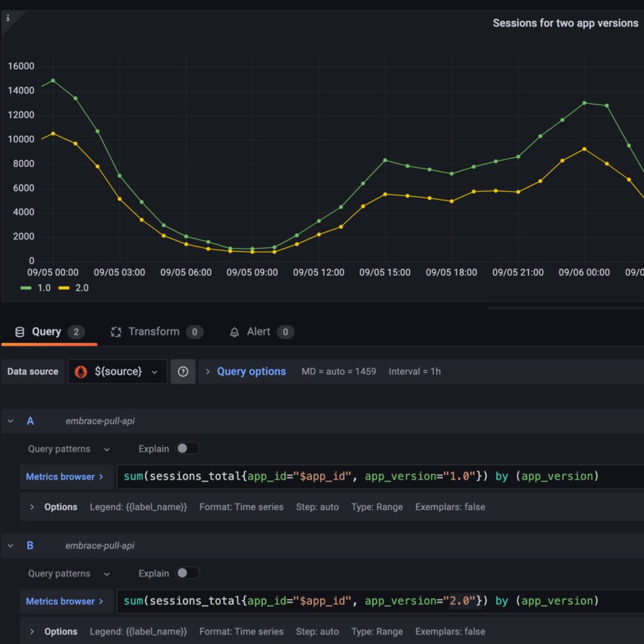The height and width of the screenshot is (644, 644).
Task: Click the Alert bell icon
Action: [x=235, y=332]
